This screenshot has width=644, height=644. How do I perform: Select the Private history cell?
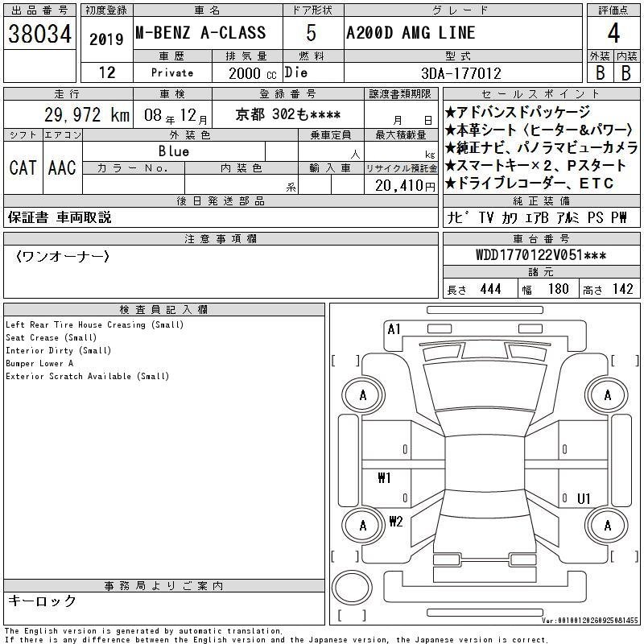(x=172, y=72)
